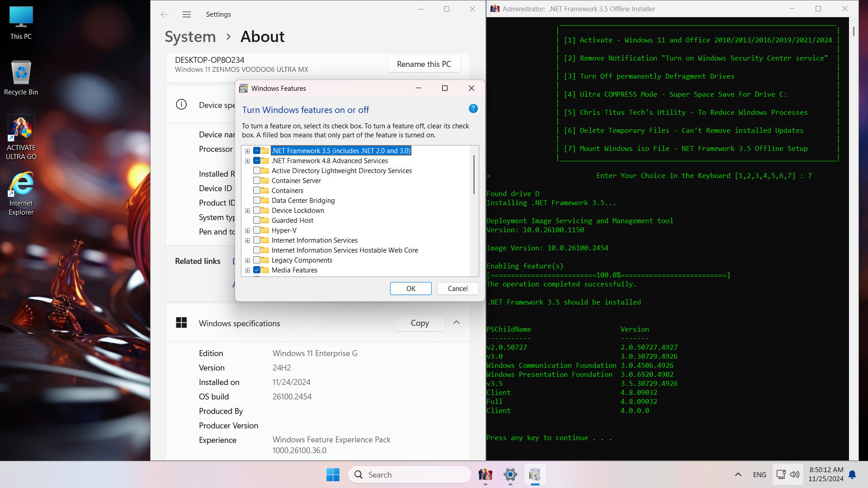Expand Internet Information Services tree node
The width and height of the screenshot is (868, 488).
point(247,240)
